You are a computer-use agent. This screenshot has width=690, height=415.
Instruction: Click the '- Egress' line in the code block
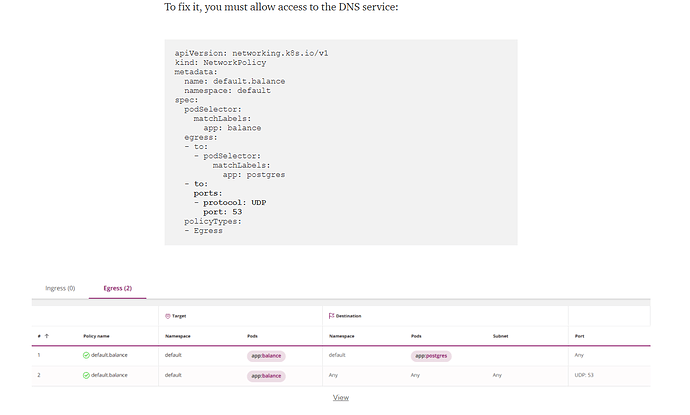pos(203,231)
